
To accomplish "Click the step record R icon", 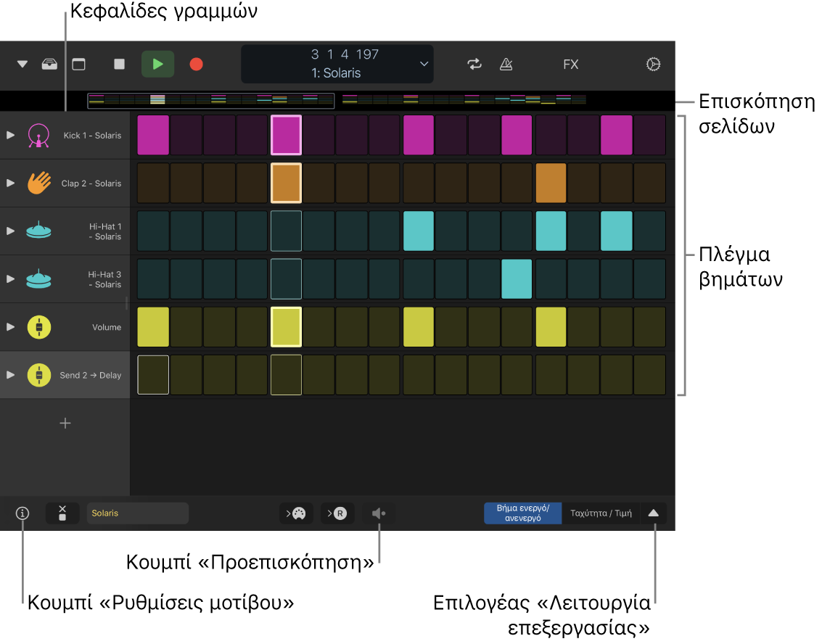I will click(337, 513).
